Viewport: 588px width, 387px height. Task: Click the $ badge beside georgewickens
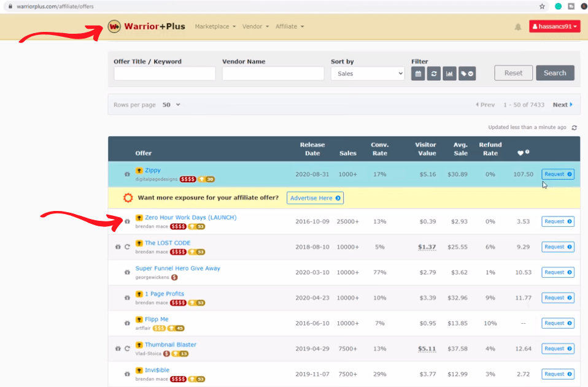[174, 278]
